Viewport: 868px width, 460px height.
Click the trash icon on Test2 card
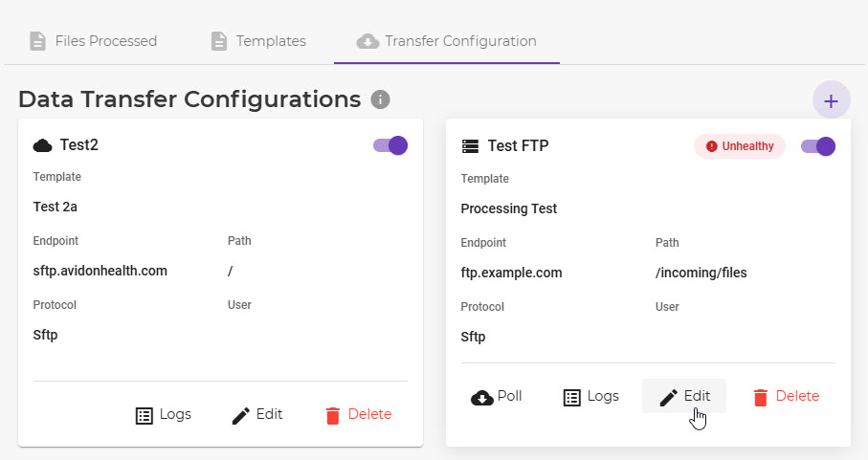pyautogui.click(x=333, y=415)
